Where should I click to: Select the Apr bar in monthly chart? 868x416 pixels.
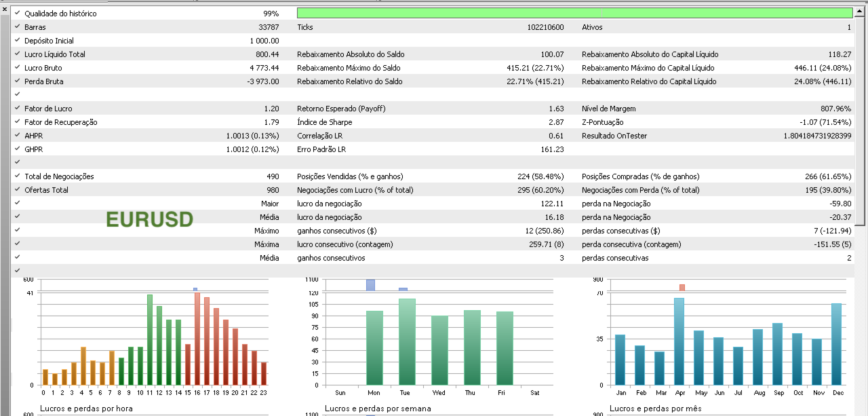click(679, 341)
